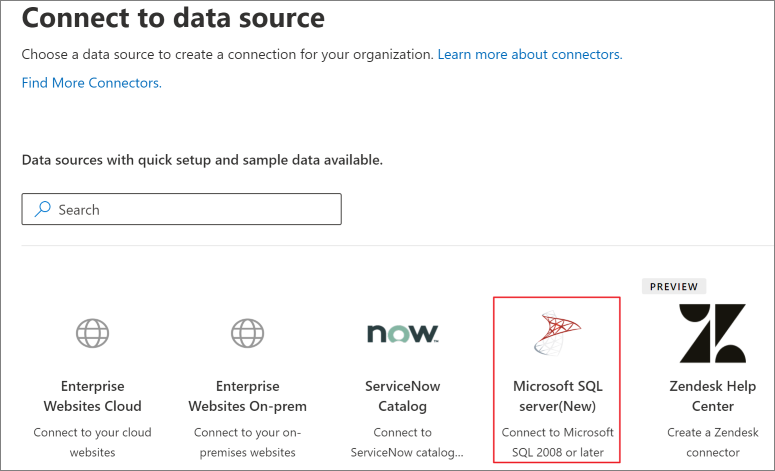Select Enterprise Websites On-prem title text

pos(248,396)
